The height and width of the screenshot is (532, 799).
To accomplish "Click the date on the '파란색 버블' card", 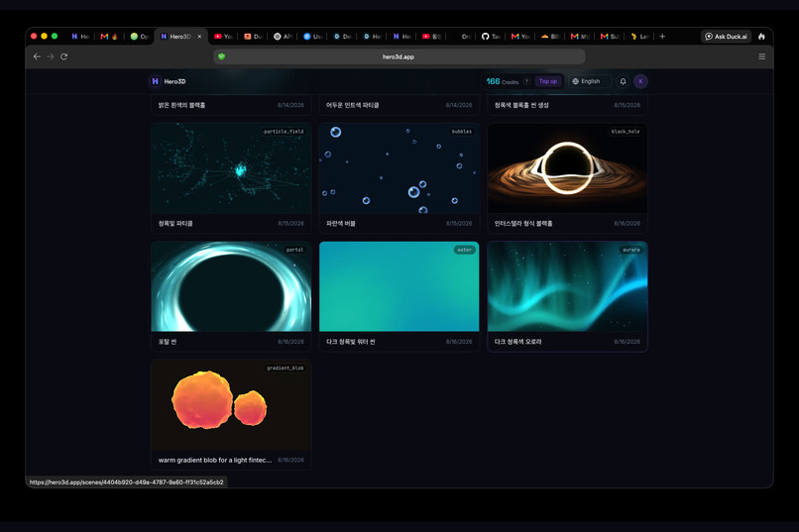I will coord(459,224).
